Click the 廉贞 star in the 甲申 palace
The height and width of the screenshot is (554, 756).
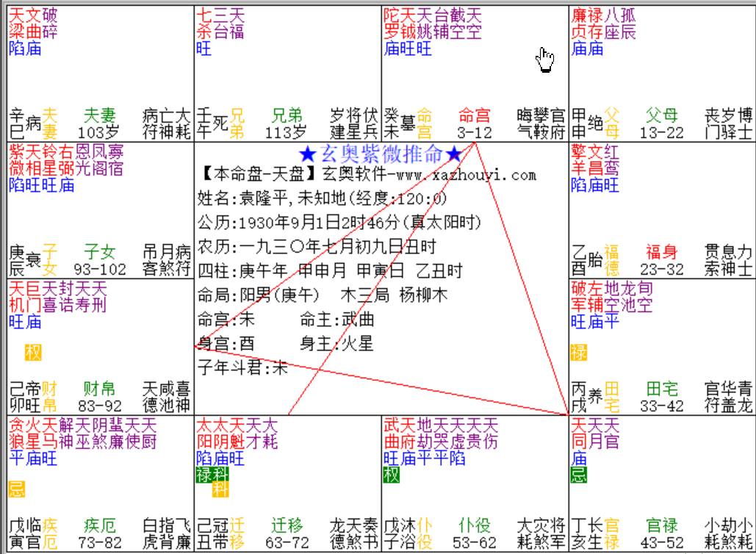pyautogui.click(x=579, y=24)
